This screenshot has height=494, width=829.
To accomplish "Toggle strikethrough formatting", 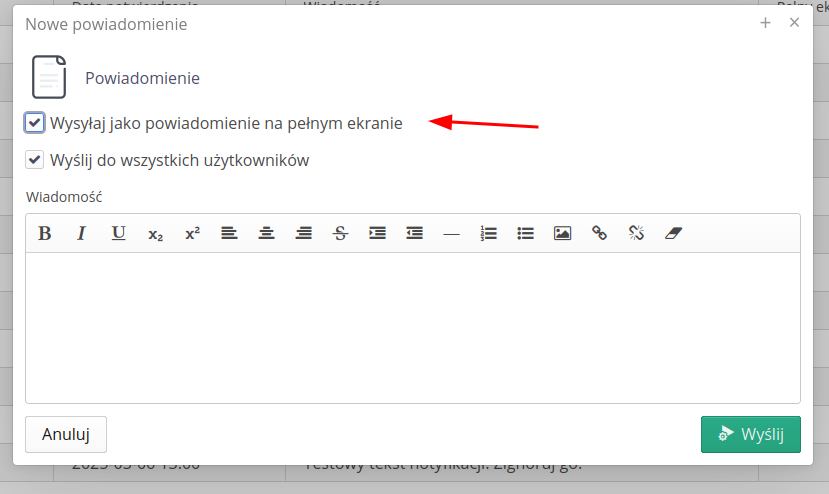I will pyautogui.click(x=341, y=233).
